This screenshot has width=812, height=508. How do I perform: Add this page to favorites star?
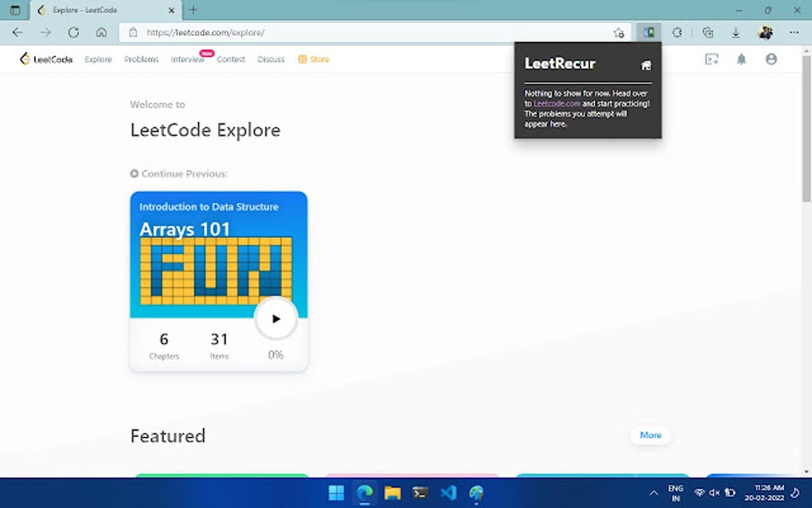coord(619,33)
